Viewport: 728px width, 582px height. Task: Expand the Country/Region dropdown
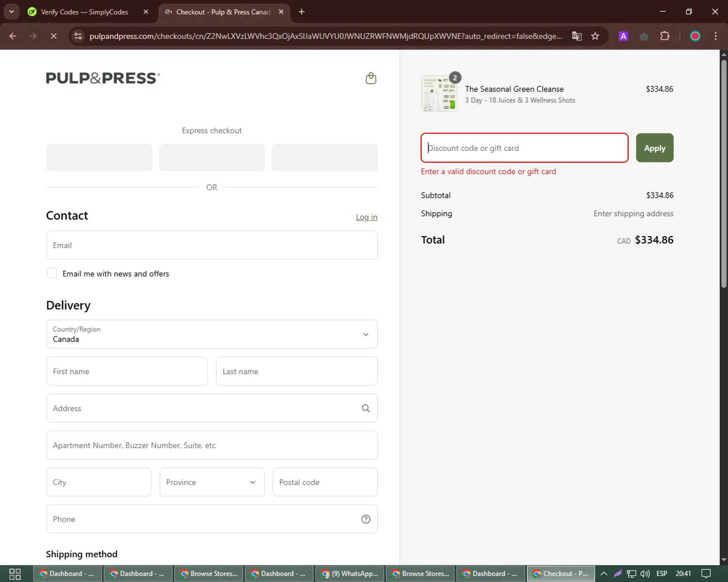pyautogui.click(x=212, y=334)
